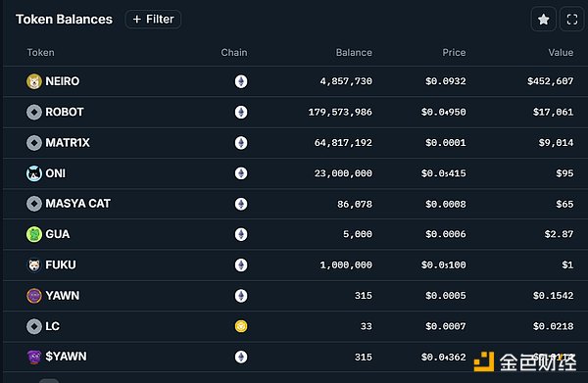Sort by the Value column header
The height and width of the screenshot is (383, 588).
(561, 53)
